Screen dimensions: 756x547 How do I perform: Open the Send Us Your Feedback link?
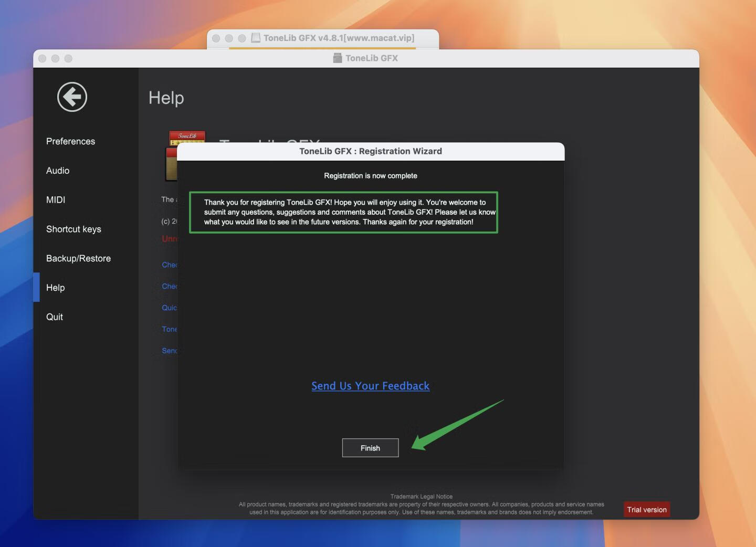coord(370,386)
